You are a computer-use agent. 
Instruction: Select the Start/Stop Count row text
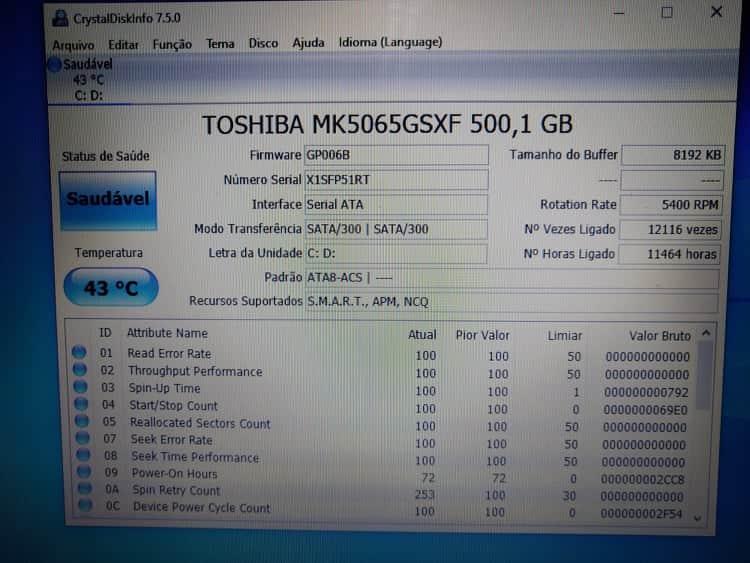(x=174, y=406)
